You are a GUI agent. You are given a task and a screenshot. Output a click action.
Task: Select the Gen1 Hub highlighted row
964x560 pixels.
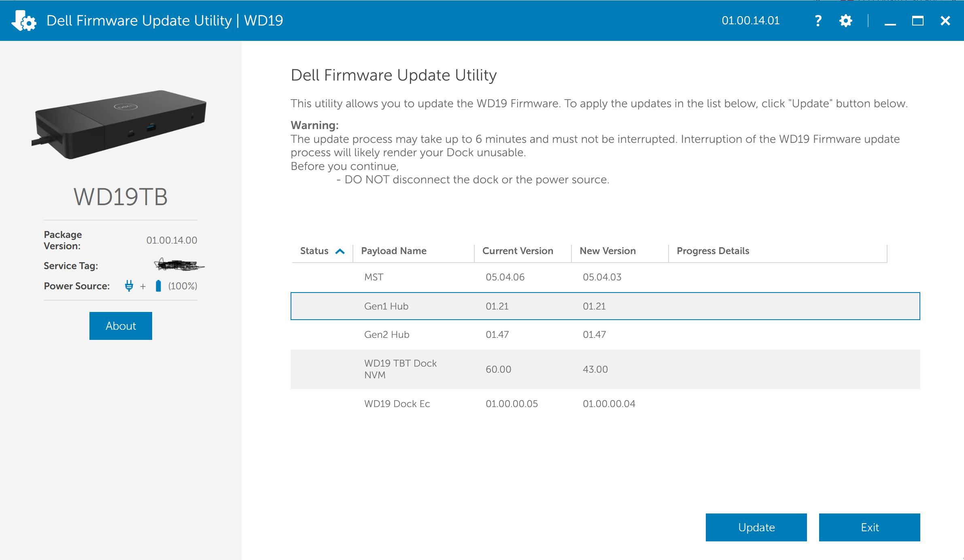click(605, 306)
